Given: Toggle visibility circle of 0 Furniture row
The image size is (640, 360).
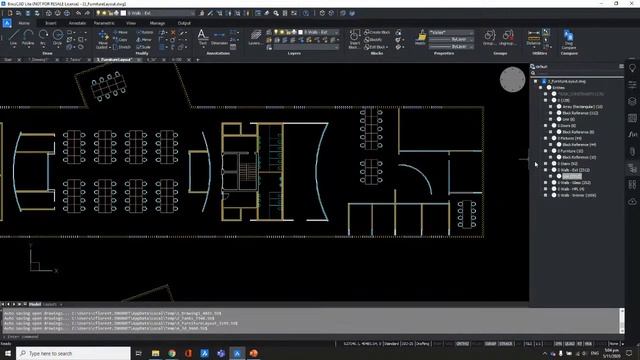Looking at the screenshot, I should click(x=554, y=151).
